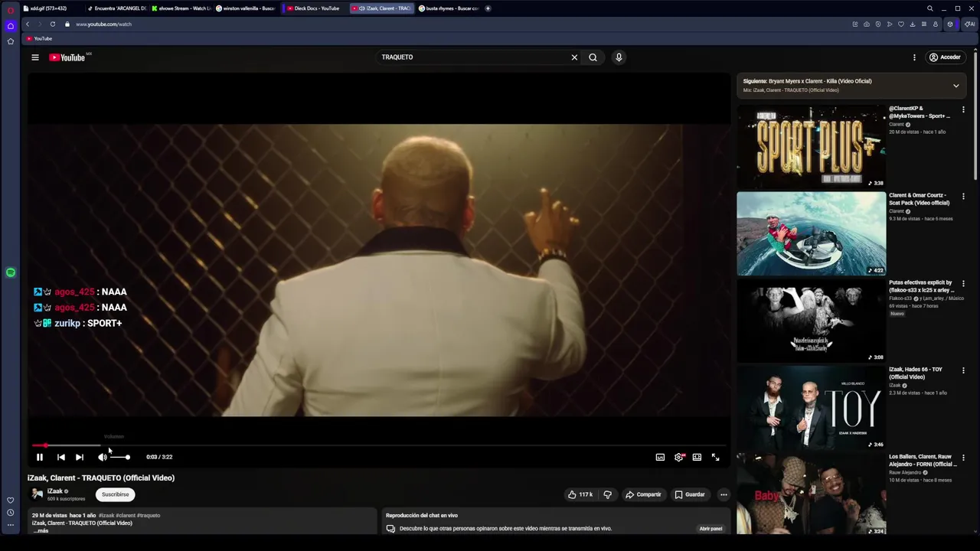The width and height of the screenshot is (980, 551).
Task: Open the browser tab search magnifier
Action: [930, 8]
